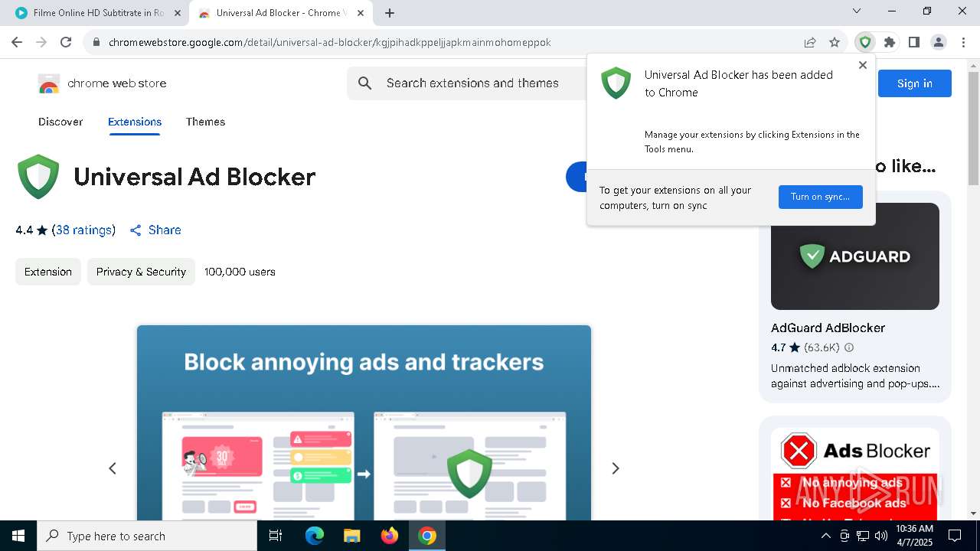Screen dimensions: 980x551
Task: Toggle the Chrome side panel icon
Action: [914, 42]
